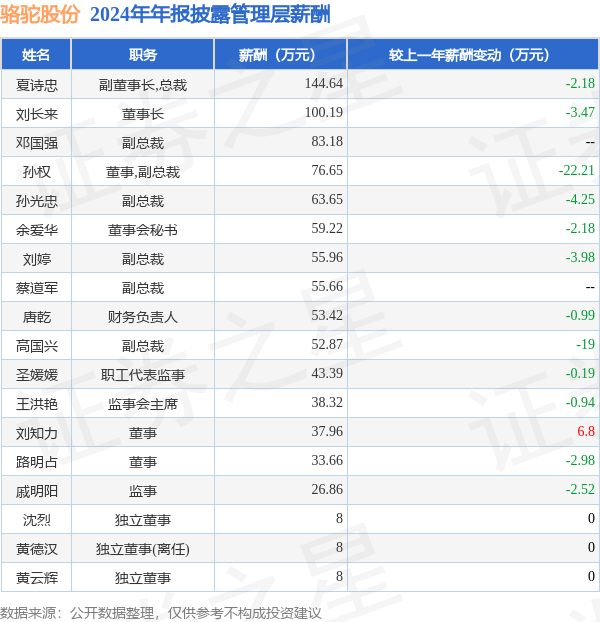Select the name 夏诗忠

coord(37,85)
